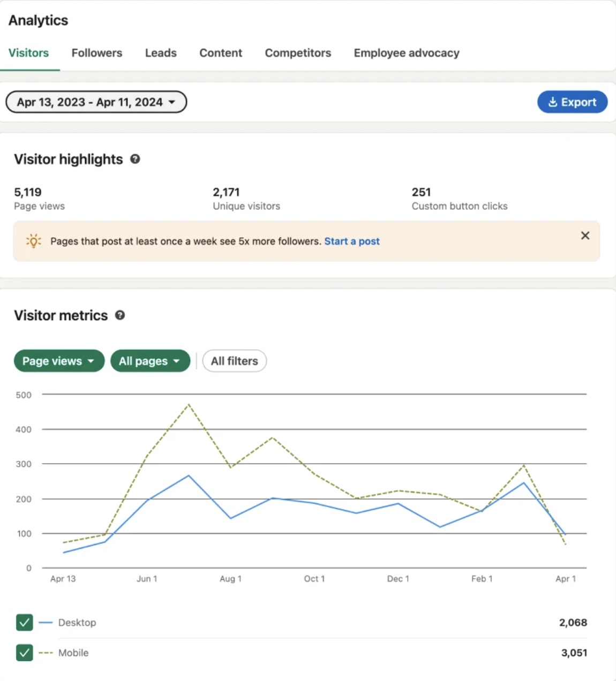Image resolution: width=616 pixels, height=681 pixels.
Task: Dismiss the posting tip banner
Action: [x=585, y=236]
